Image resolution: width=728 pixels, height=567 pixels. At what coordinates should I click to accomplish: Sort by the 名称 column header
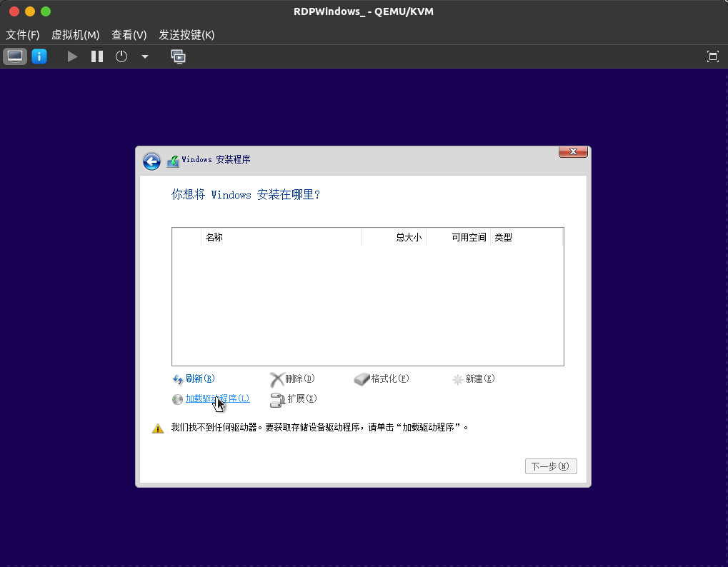tap(281, 237)
